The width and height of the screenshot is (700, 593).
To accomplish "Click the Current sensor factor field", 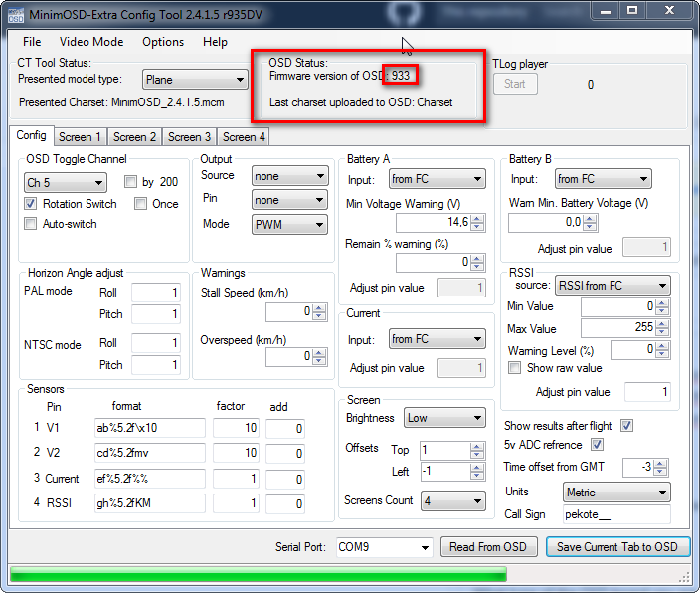I will coord(236,479).
